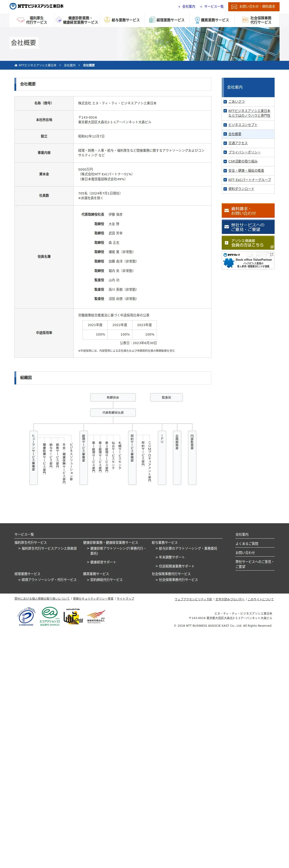Click the document icon for 社会保険事務代行サービス
The width and height of the screenshot is (289, 868).
pyautogui.click(x=245, y=20)
